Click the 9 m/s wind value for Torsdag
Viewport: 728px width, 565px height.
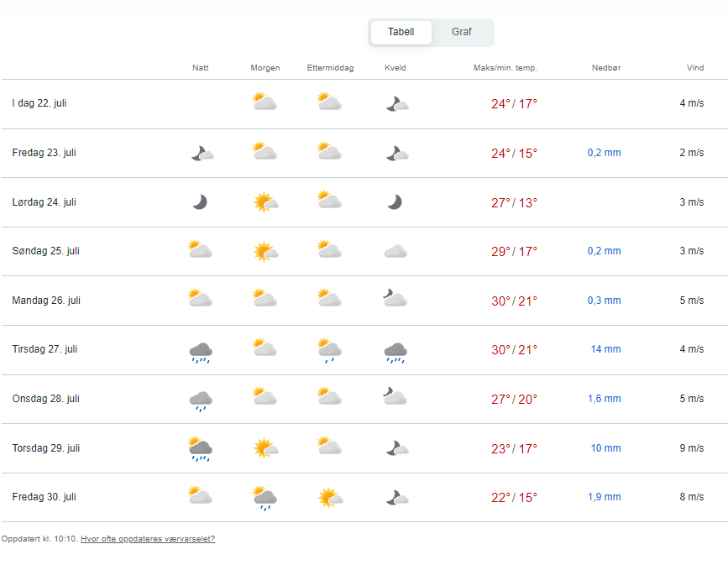(x=691, y=448)
